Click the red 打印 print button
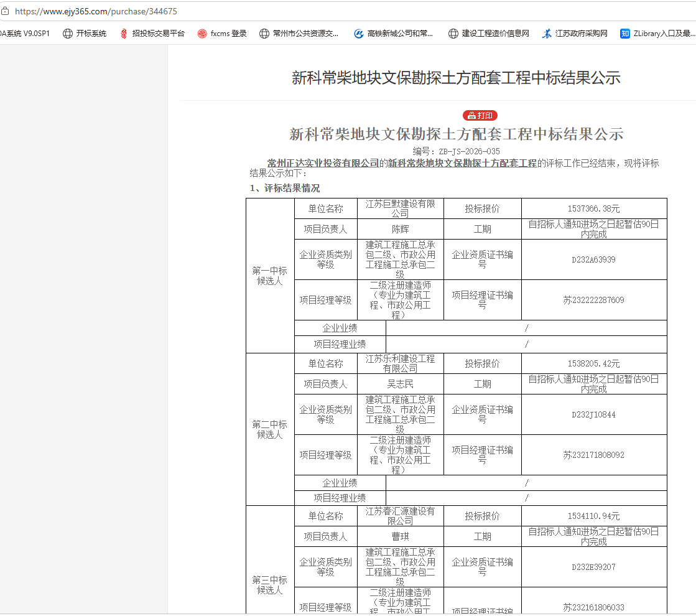The width and height of the screenshot is (696, 616). [480, 116]
